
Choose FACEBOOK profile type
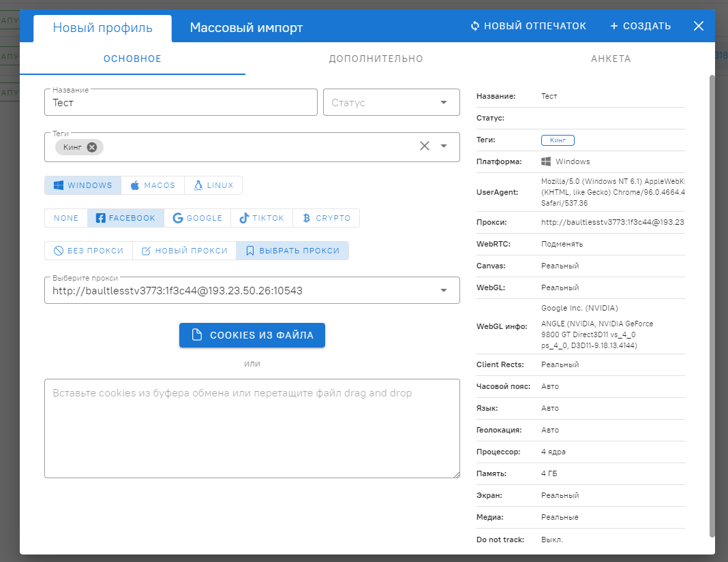126,218
